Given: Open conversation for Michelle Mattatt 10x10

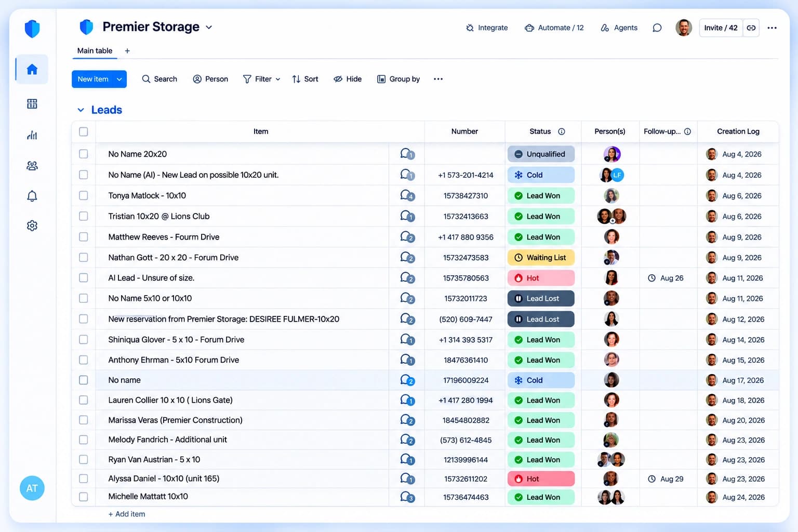Looking at the screenshot, I should [407, 497].
